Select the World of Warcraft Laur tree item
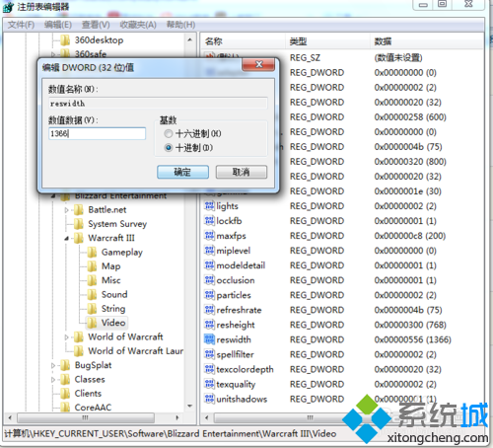This screenshot has height=448, width=493. (135, 351)
